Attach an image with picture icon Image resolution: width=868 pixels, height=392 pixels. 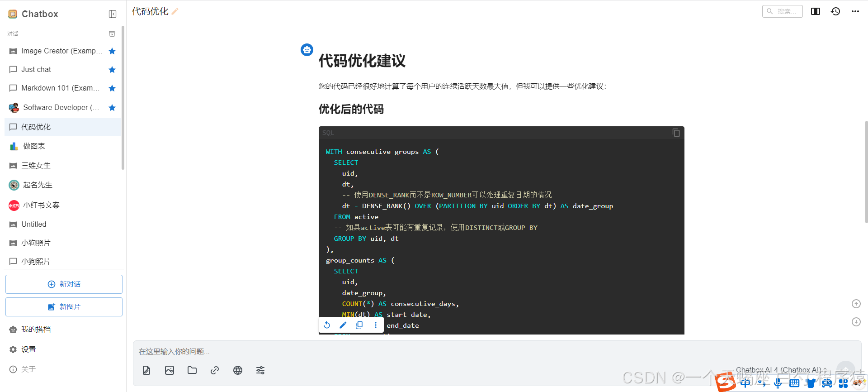170,370
